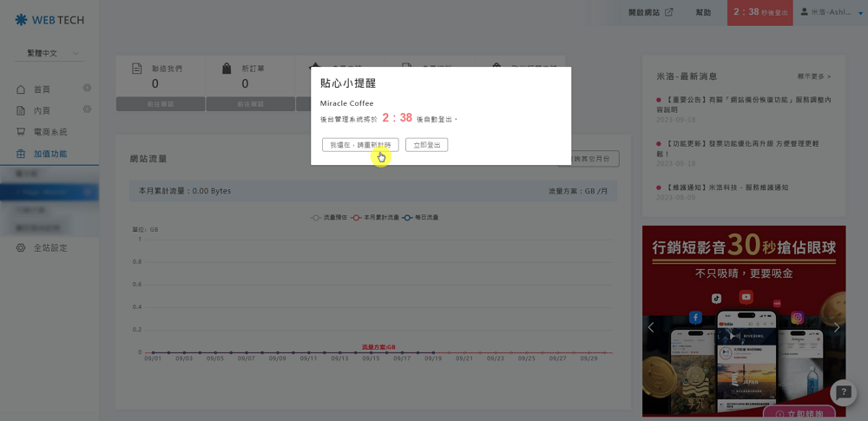Toggle 本月累計流量 legend series in chart

pos(375,217)
